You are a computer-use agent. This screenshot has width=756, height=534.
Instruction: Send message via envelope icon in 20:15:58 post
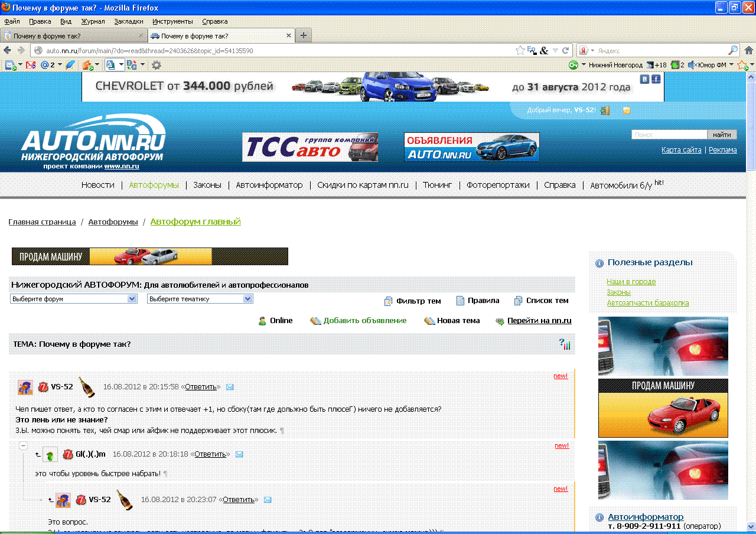[230, 387]
